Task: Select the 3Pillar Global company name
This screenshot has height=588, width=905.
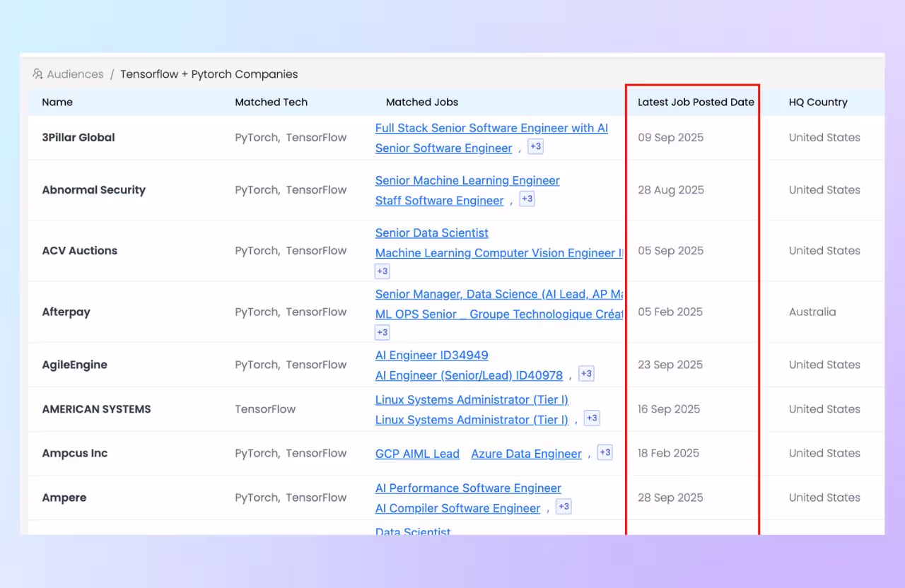Action: tap(78, 138)
